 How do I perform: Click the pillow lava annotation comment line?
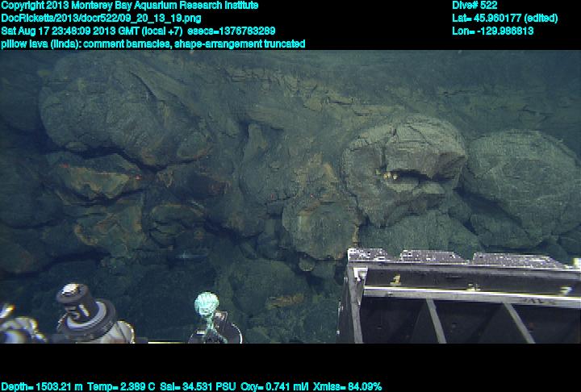coord(153,44)
